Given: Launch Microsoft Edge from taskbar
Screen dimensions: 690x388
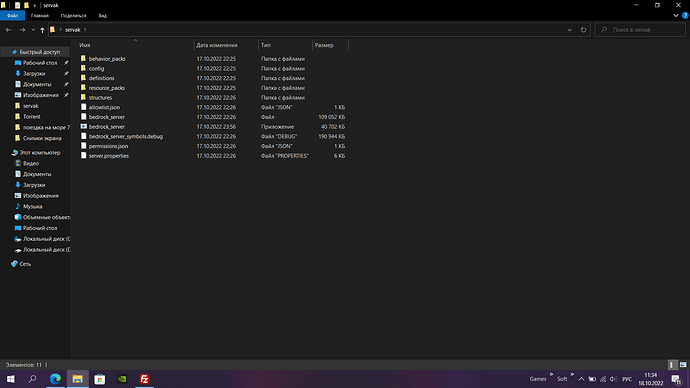Looking at the screenshot, I should [55, 379].
